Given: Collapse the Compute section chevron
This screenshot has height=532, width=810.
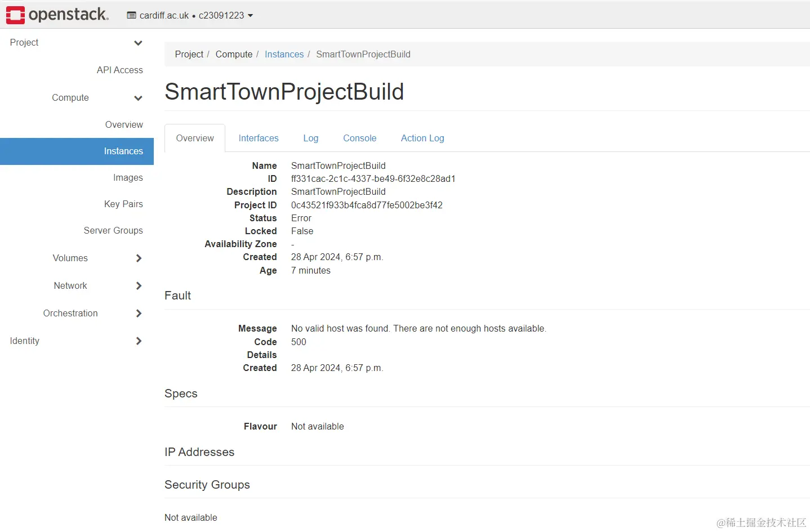Looking at the screenshot, I should 138,98.
